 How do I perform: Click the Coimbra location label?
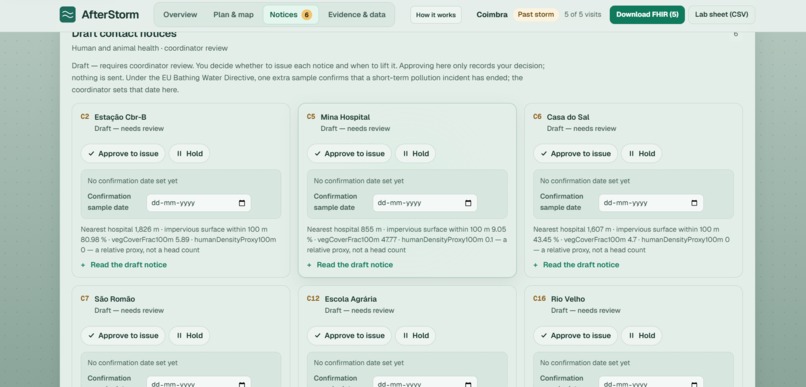click(492, 14)
